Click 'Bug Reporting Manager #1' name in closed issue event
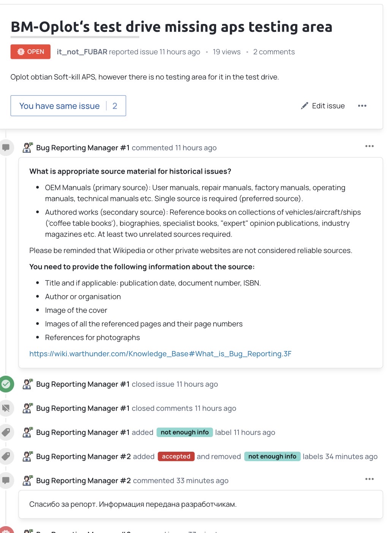Image resolution: width=392 pixels, height=533 pixels. point(83,384)
